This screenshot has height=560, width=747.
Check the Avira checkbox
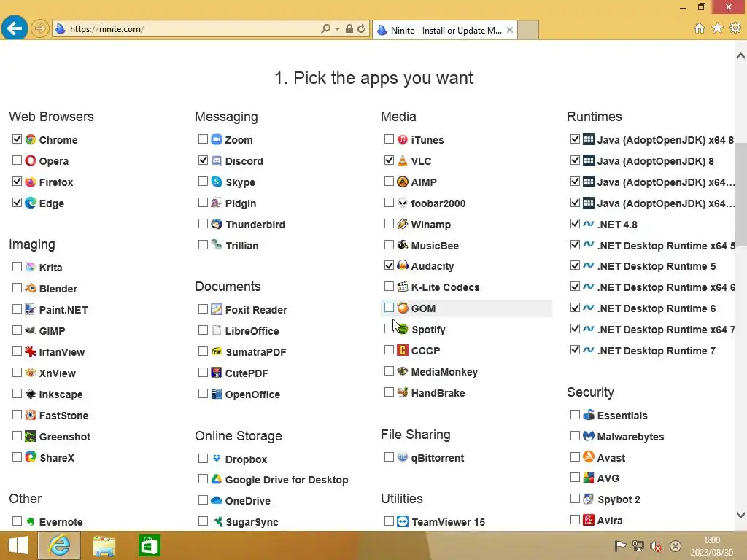pos(575,519)
